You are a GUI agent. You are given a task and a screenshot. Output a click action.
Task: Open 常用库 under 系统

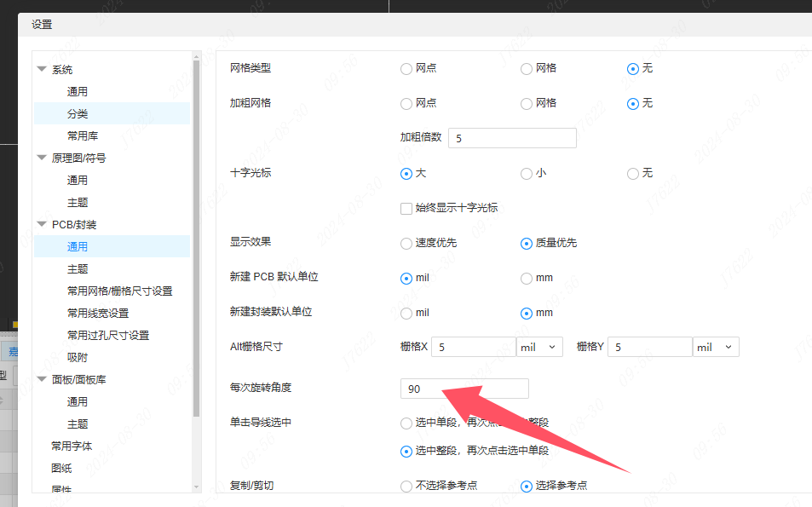[x=83, y=135]
